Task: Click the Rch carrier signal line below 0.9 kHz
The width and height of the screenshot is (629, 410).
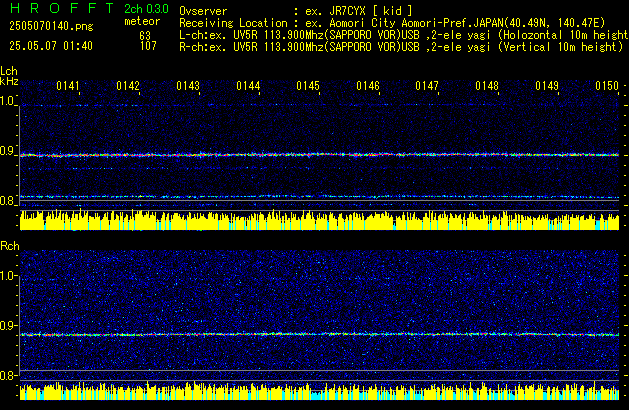Action: (x=319, y=334)
